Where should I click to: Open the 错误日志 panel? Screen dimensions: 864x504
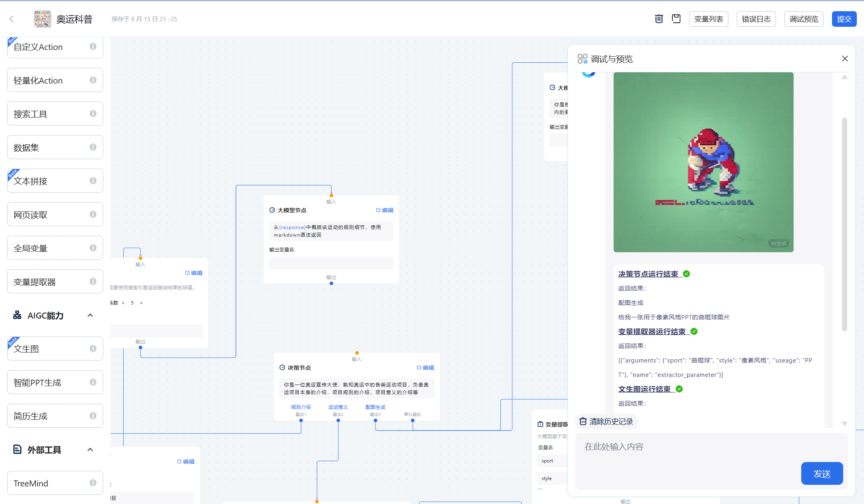(x=756, y=19)
